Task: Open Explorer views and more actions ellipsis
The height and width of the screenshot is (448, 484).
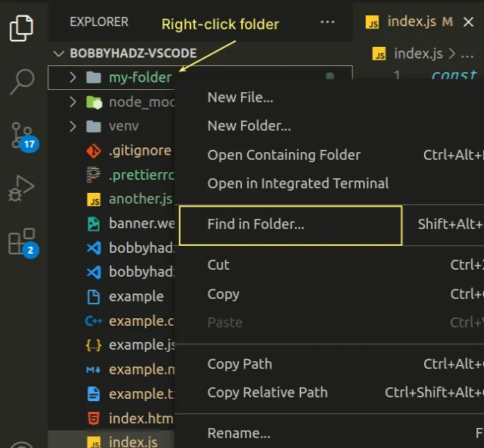Action: click(327, 22)
